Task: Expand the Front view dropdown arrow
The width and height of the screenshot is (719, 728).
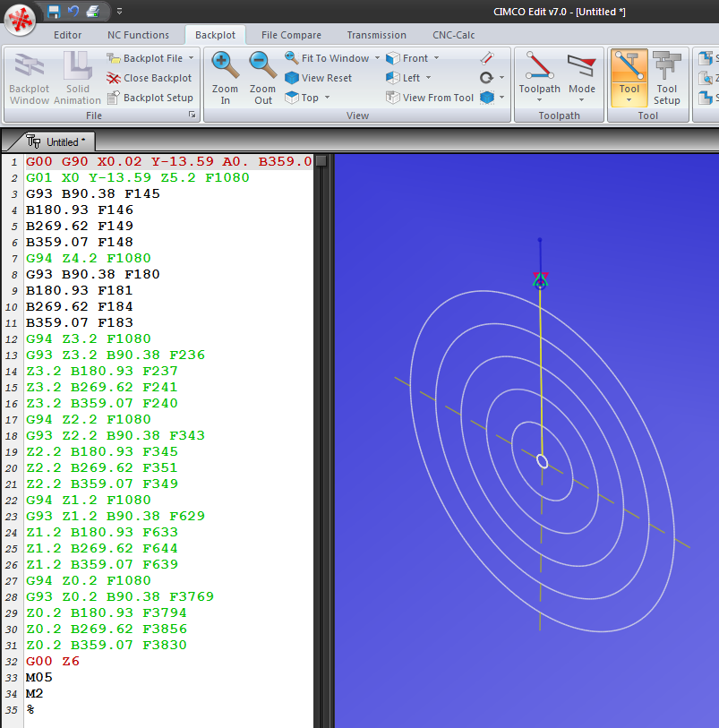Action: (436, 58)
